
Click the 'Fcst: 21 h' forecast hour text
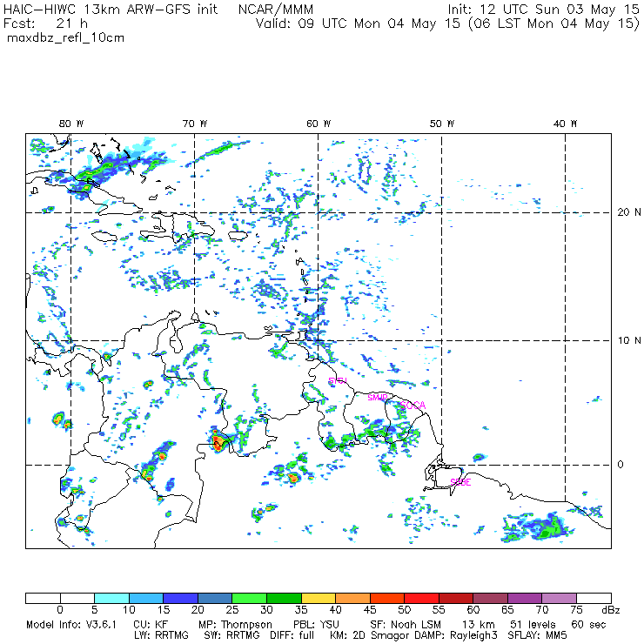pyautogui.click(x=45, y=23)
